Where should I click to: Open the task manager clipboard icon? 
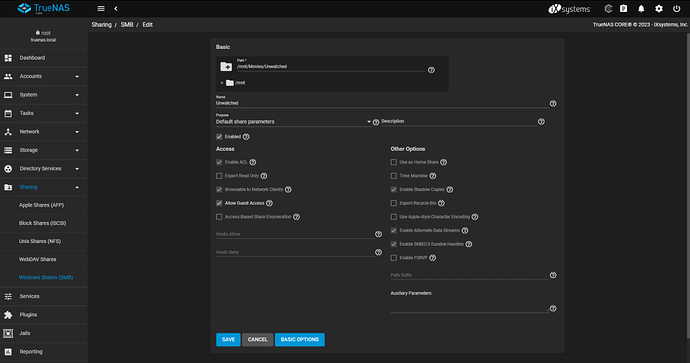(x=624, y=9)
